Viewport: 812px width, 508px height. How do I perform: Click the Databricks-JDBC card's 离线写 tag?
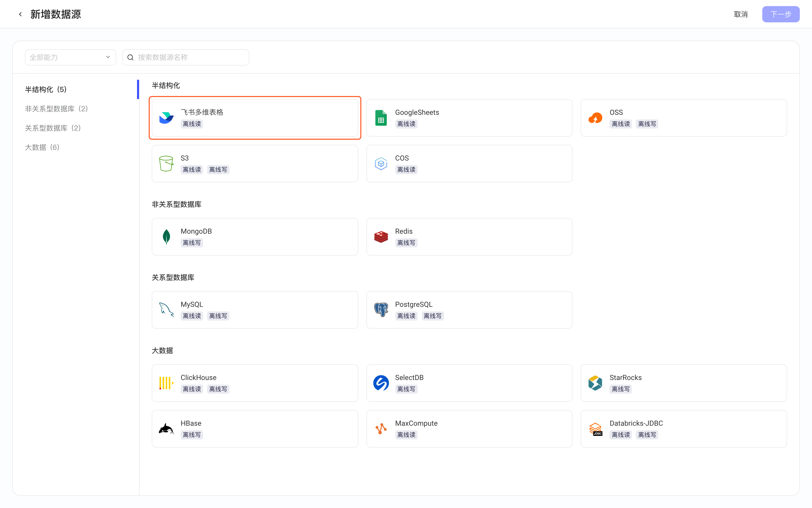point(647,435)
